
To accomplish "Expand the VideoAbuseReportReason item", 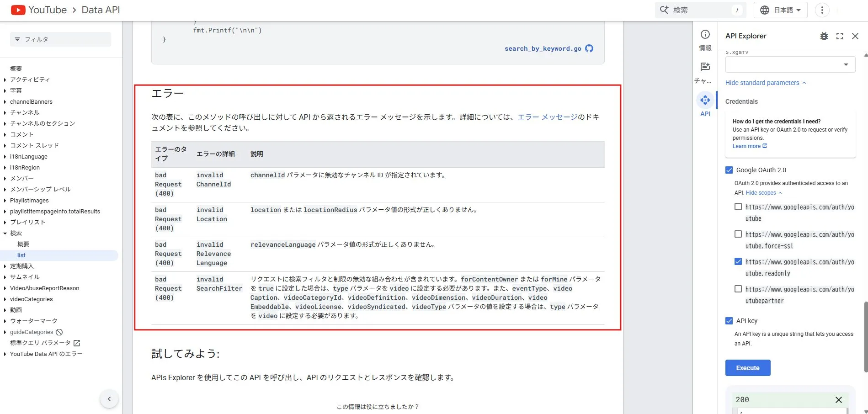I will click(5, 288).
